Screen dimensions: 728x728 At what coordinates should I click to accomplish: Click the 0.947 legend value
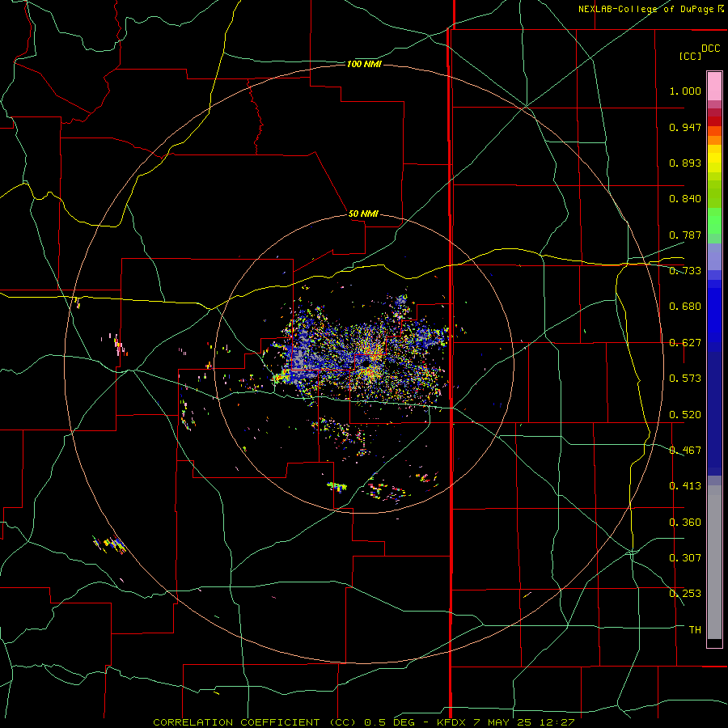pos(685,127)
